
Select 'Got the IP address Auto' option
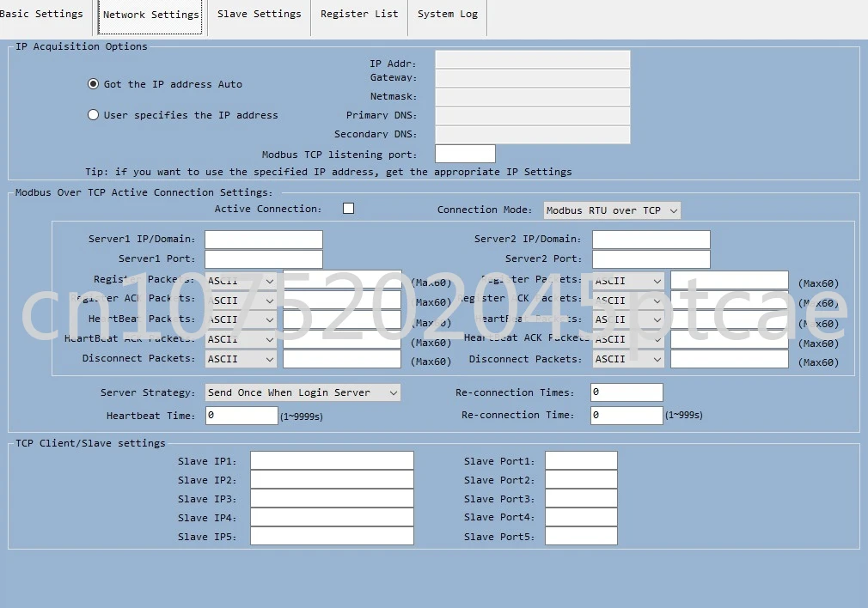pos(94,84)
